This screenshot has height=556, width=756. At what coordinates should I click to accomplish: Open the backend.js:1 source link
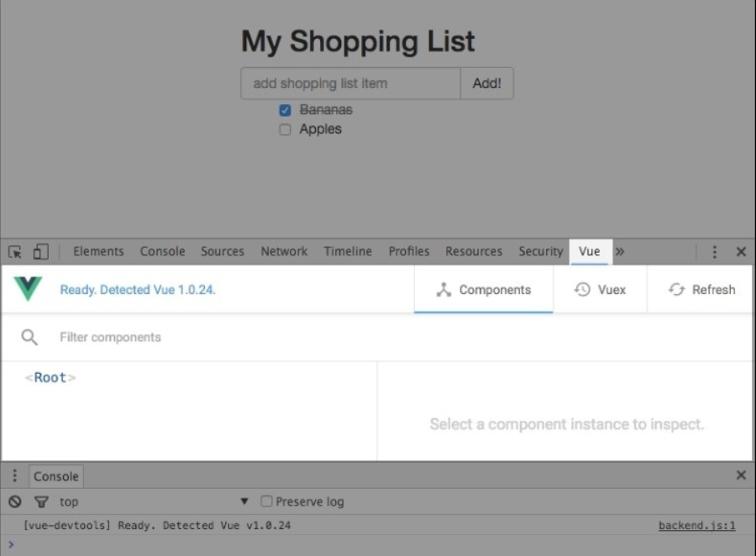(696, 526)
